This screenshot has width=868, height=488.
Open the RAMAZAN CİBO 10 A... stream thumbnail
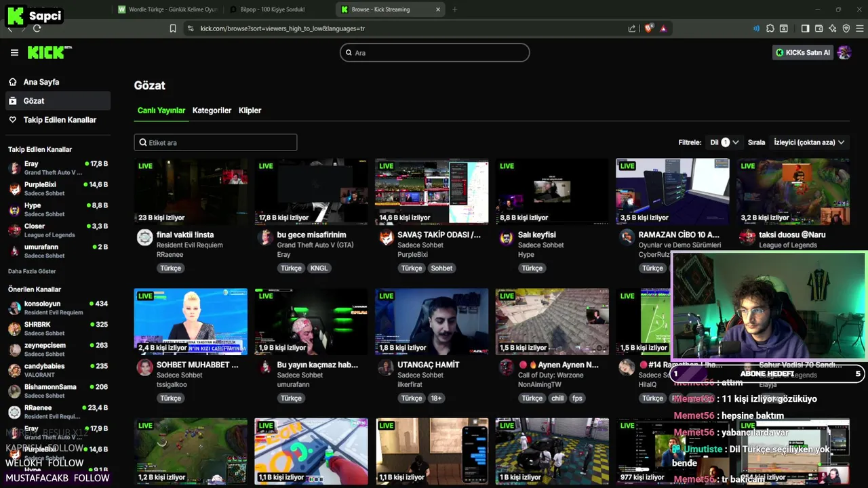pyautogui.click(x=673, y=191)
